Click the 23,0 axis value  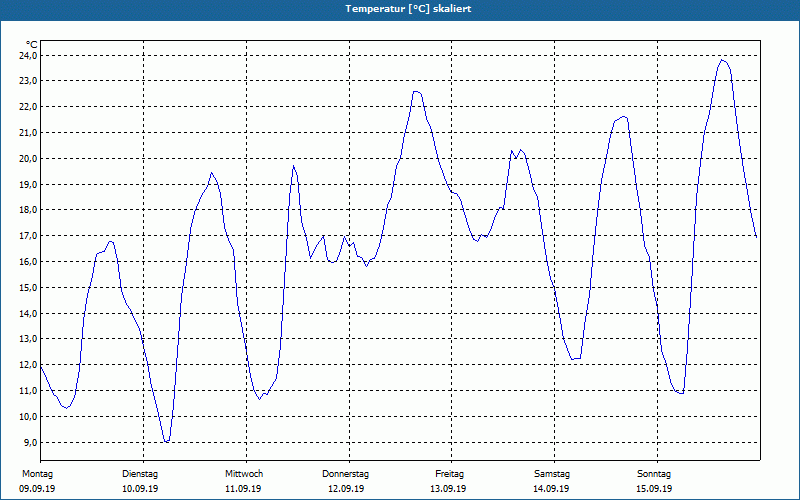(28, 81)
